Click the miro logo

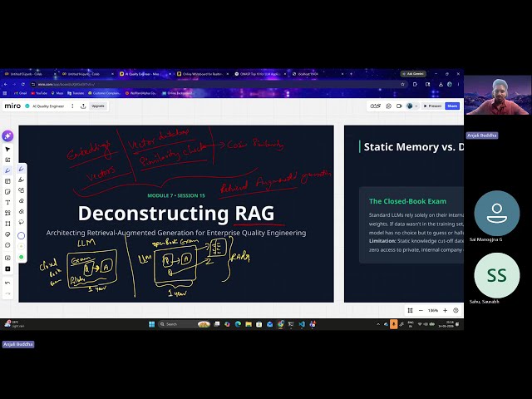(12, 106)
